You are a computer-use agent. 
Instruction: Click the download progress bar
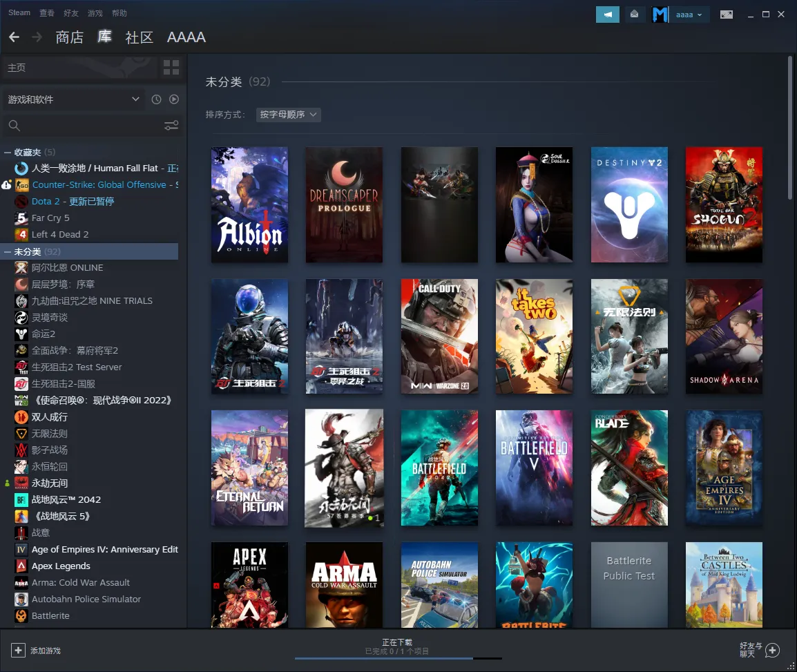point(398,658)
